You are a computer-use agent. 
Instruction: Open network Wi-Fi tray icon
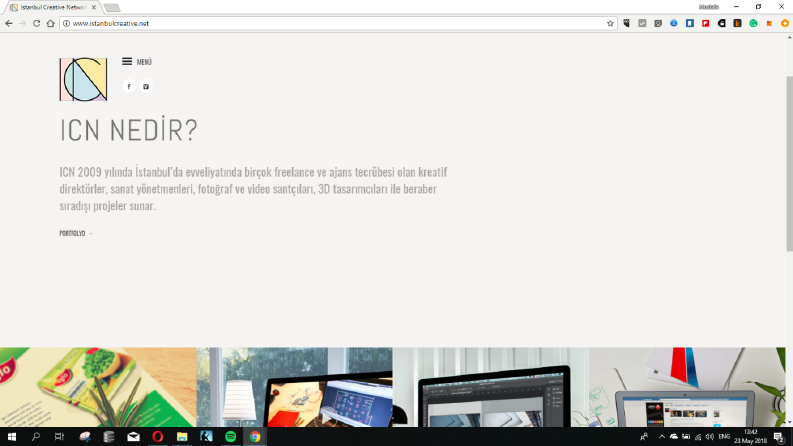coord(698,437)
